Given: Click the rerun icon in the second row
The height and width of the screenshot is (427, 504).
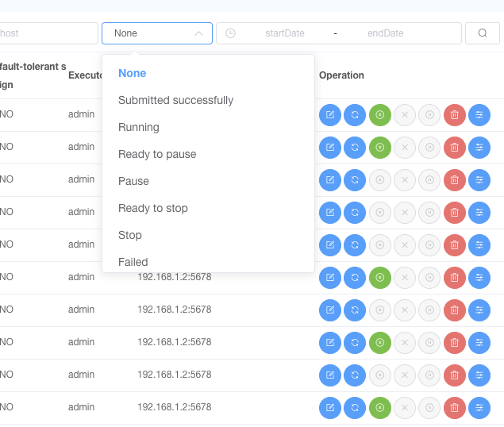Looking at the screenshot, I should [x=355, y=148].
